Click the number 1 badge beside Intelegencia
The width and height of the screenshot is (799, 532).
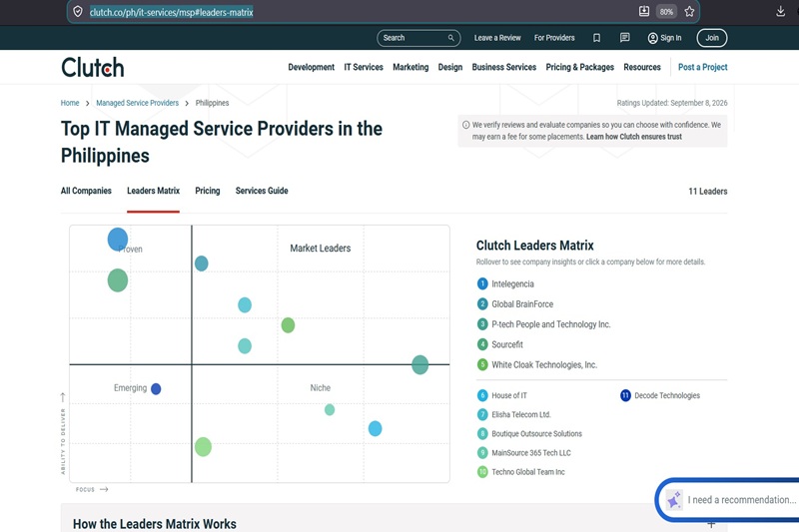point(482,283)
